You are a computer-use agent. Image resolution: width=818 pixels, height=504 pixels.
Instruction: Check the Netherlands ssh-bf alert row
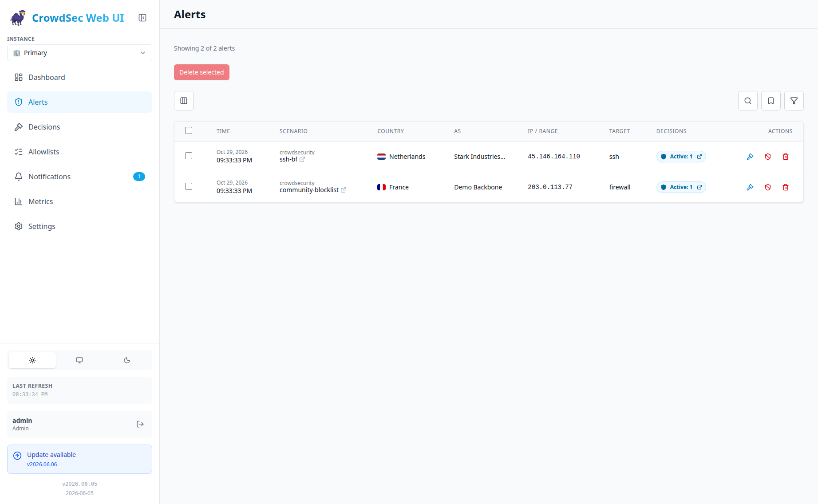point(189,156)
